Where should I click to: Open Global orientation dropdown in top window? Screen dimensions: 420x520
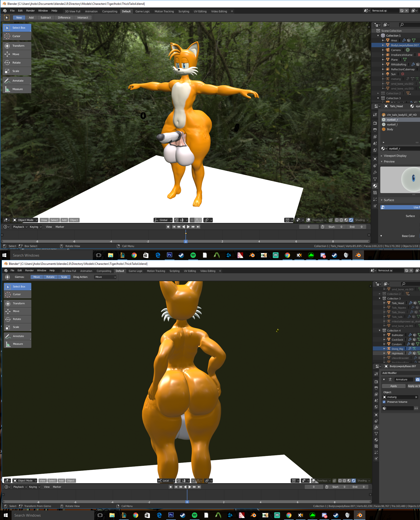163,220
